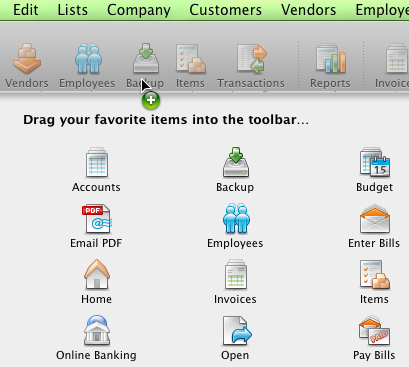The height and width of the screenshot is (367, 409).
Task: Click the Employees icon in the palette
Action: coord(236,218)
